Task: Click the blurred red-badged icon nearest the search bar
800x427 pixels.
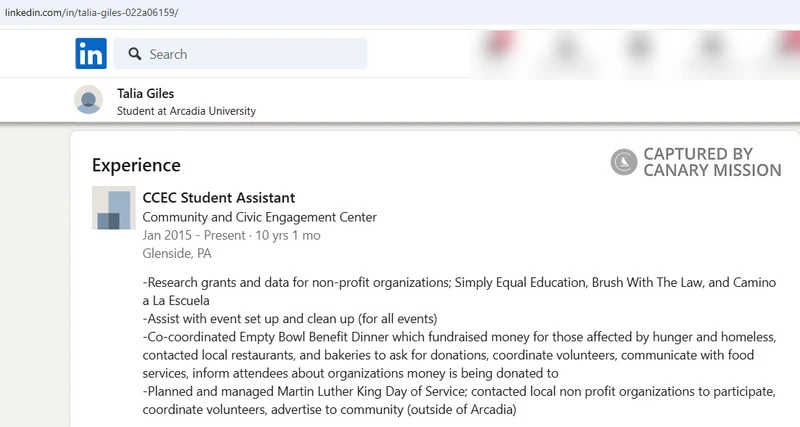Action: pos(498,50)
